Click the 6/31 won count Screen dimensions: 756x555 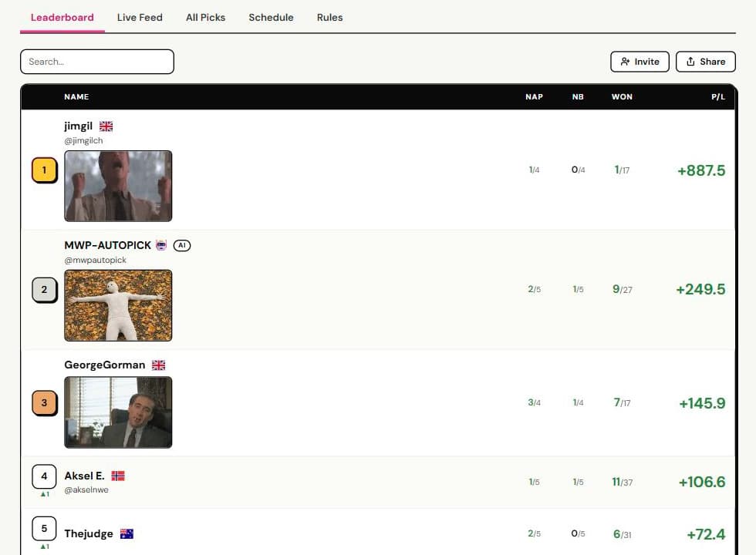click(x=622, y=533)
